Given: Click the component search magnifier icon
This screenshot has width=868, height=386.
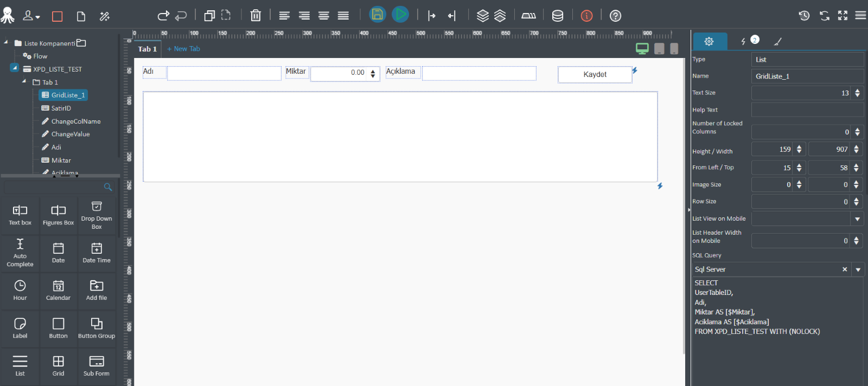Looking at the screenshot, I should click(108, 187).
